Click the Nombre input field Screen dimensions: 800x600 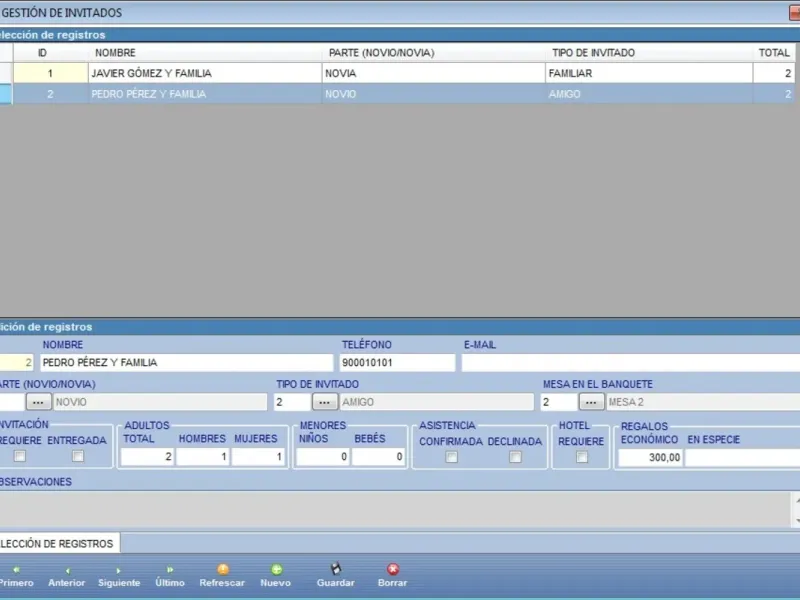pos(187,363)
